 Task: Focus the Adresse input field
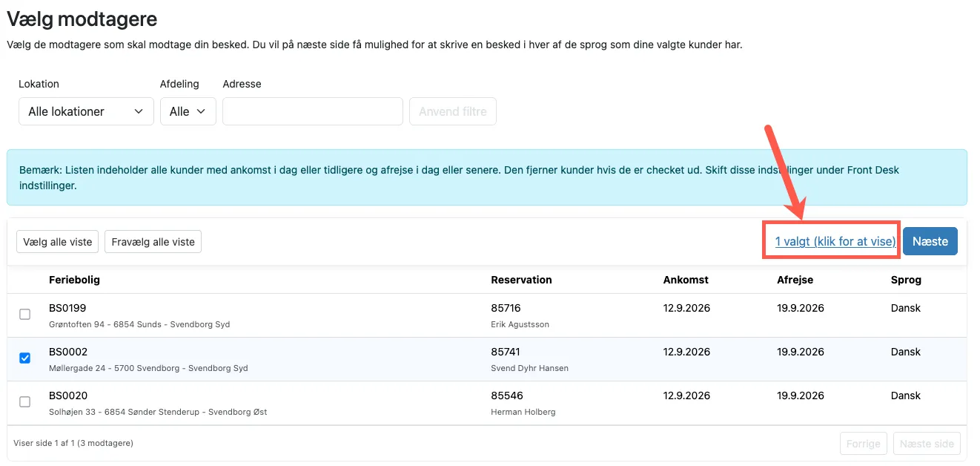pos(313,111)
